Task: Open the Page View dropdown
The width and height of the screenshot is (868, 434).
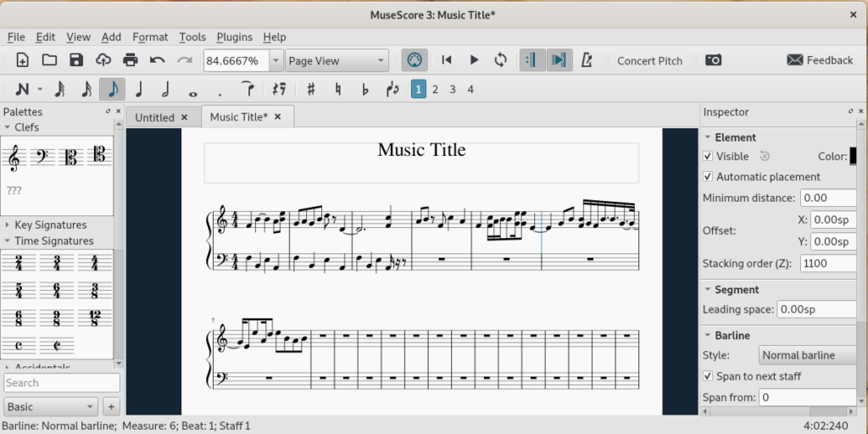Action: (337, 60)
